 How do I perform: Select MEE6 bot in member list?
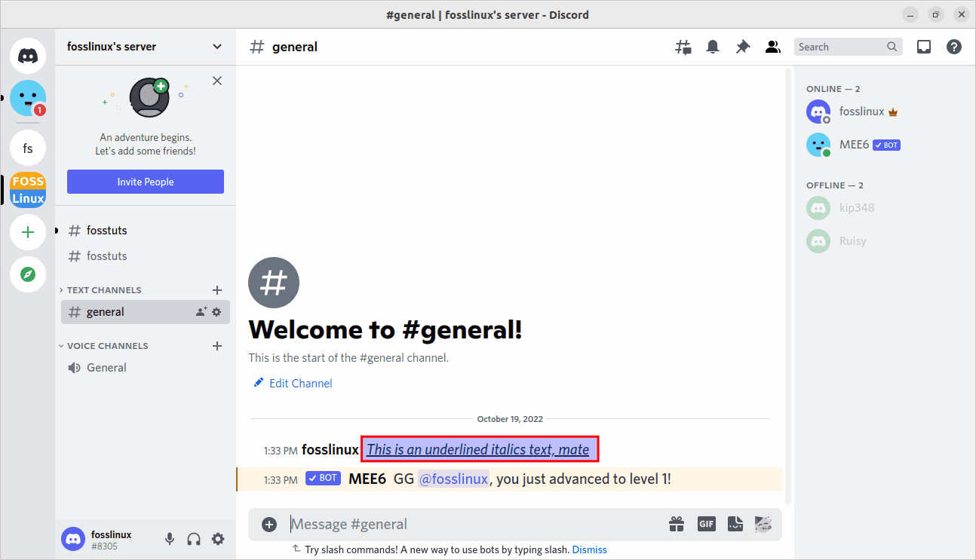click(884, 145)
